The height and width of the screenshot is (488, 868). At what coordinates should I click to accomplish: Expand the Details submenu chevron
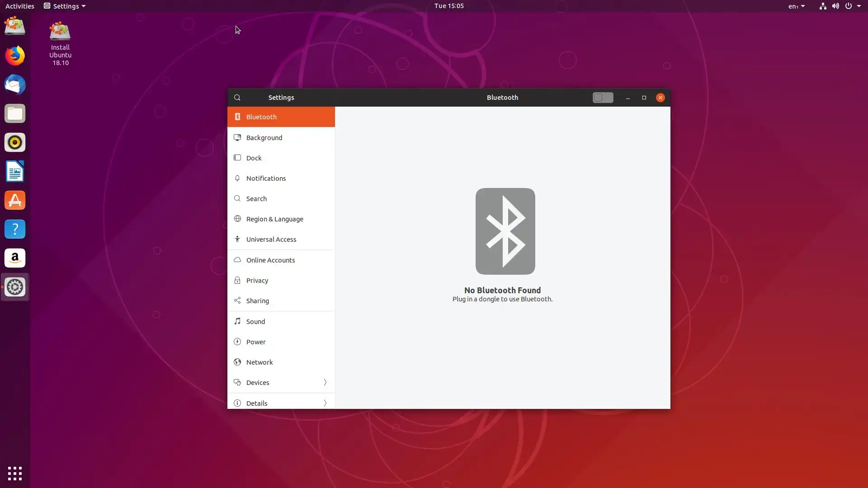click(x=325, y=403)
